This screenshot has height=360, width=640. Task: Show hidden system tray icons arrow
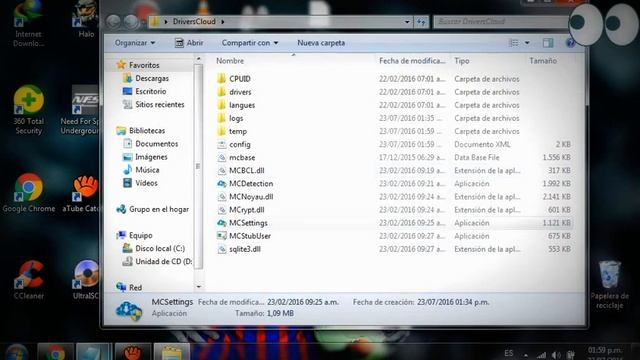526,356
